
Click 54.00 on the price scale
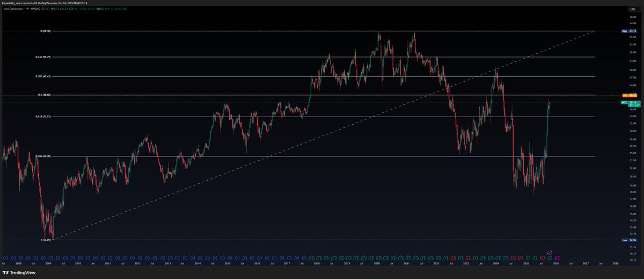coord(633,61)
